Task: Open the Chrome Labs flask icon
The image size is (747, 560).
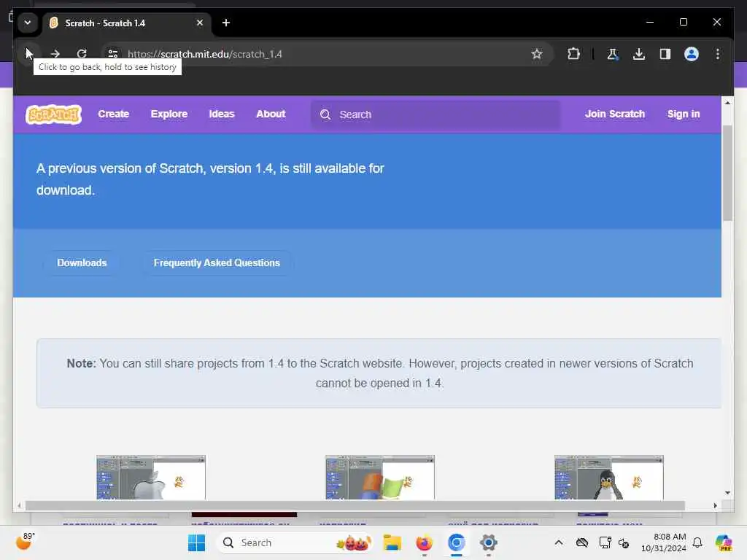Action: click(613, 54)
